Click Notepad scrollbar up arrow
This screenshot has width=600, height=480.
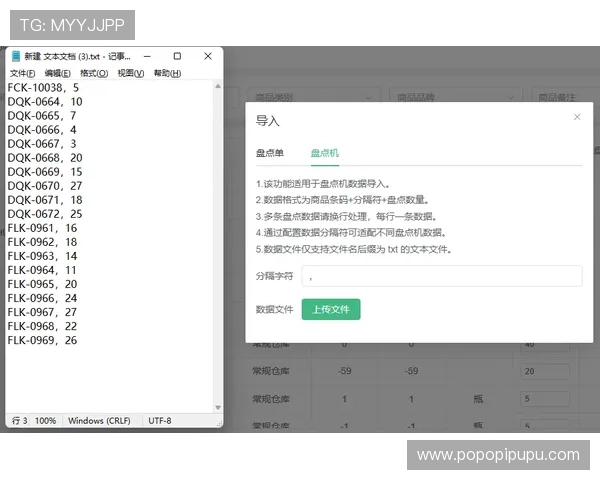218,86
